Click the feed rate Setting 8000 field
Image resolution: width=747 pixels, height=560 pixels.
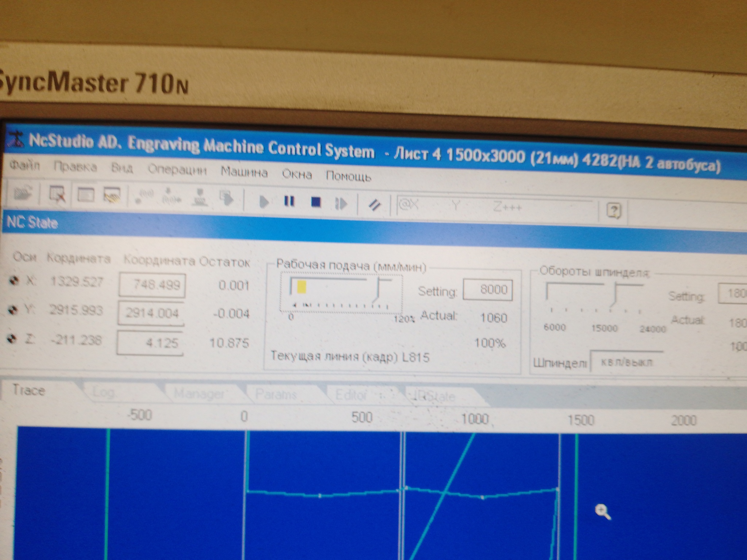click(488, 289)
